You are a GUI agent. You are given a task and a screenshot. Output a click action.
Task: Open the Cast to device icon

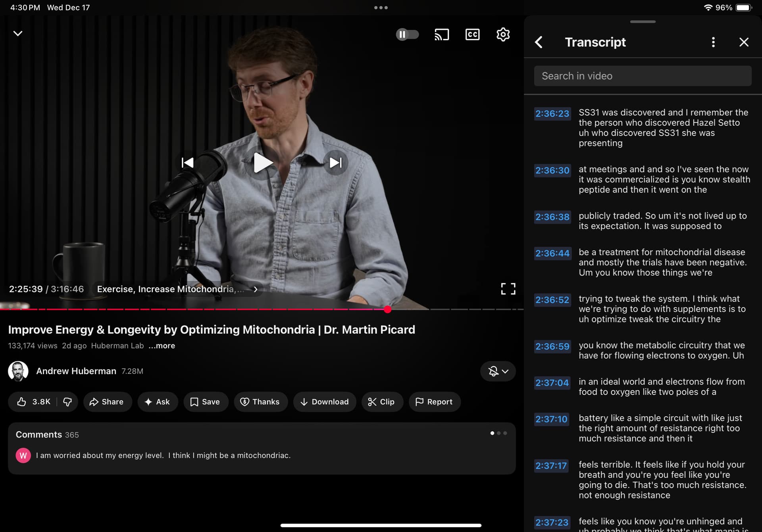point(441,35)
